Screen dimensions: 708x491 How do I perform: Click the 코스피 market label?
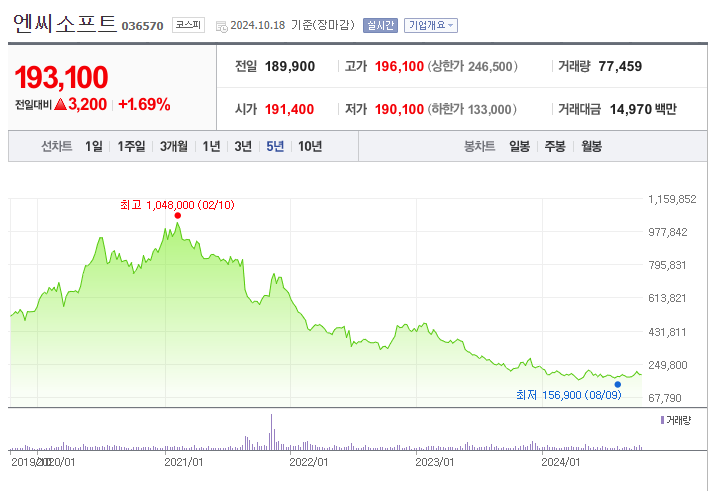coord(188,25)
